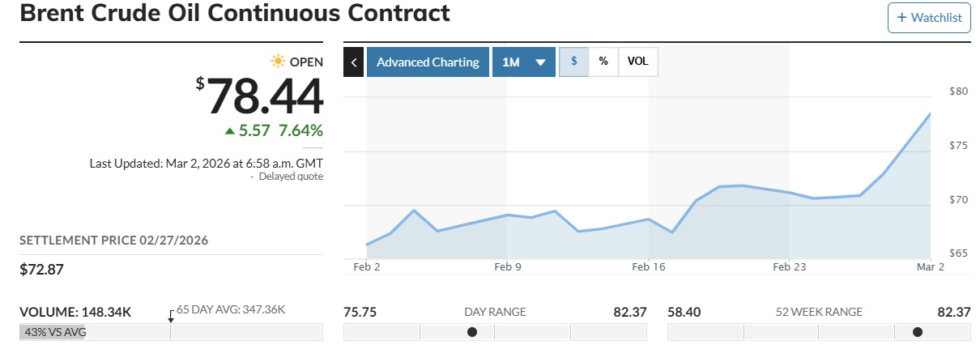Show volume with VOL toggle
The width and height of the screenshot is (980, 362).
tap(638, 62)
